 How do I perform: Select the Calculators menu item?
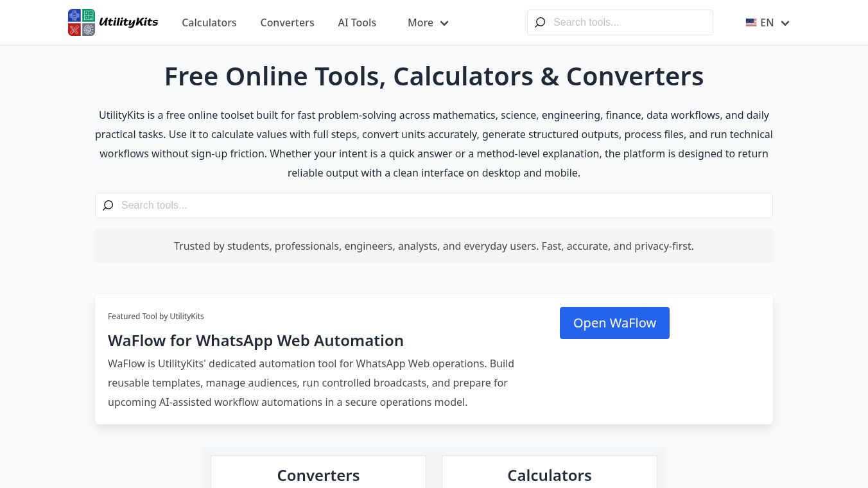209,22
